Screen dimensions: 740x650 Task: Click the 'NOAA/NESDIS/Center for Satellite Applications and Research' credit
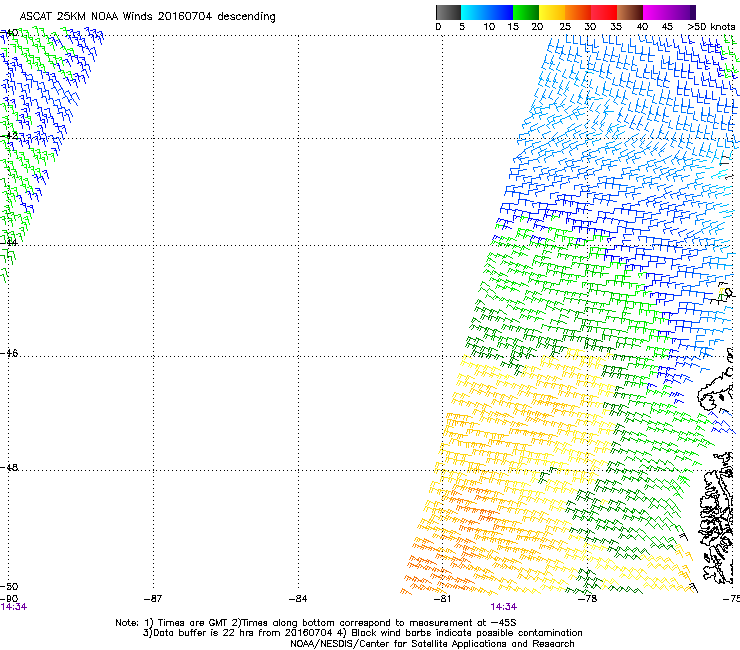[432, 644]
